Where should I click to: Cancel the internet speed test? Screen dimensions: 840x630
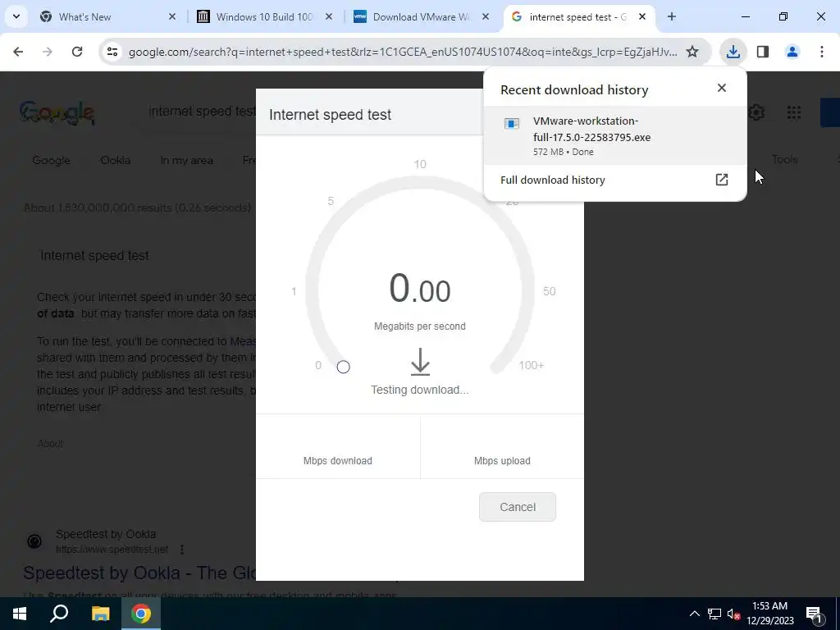pos(518,507)
